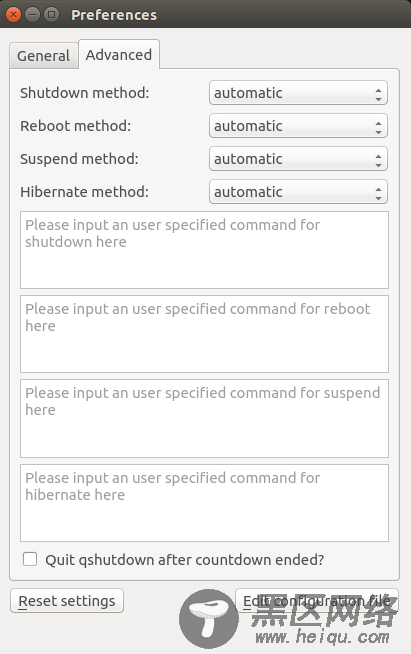Maximize the Preferences window
Screen dimensions: 411x654
click(x=52, y=15)
